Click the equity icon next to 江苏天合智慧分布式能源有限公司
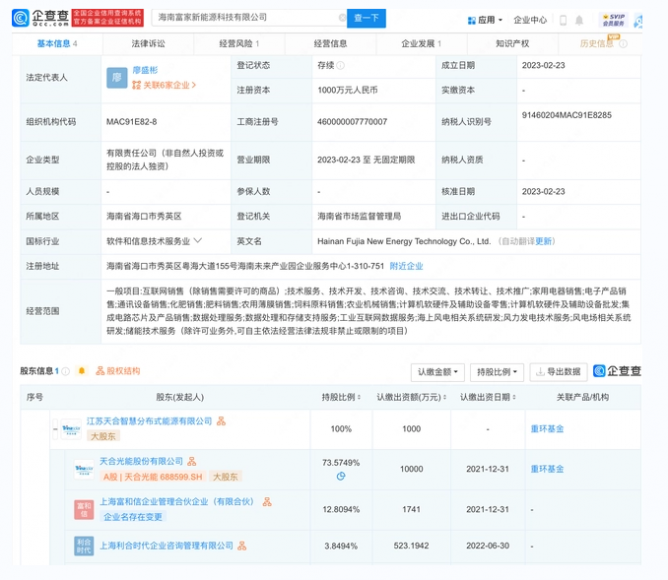668x580 pixels. point(220,421)
